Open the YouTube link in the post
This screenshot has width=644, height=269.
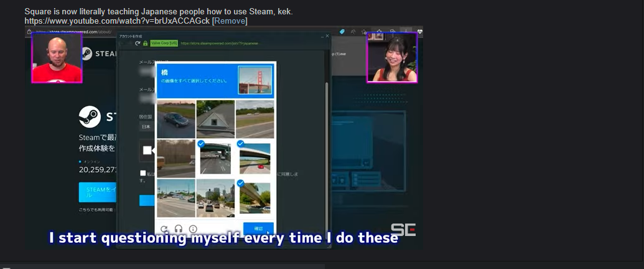pyautogui.click(x=117, y=21)
